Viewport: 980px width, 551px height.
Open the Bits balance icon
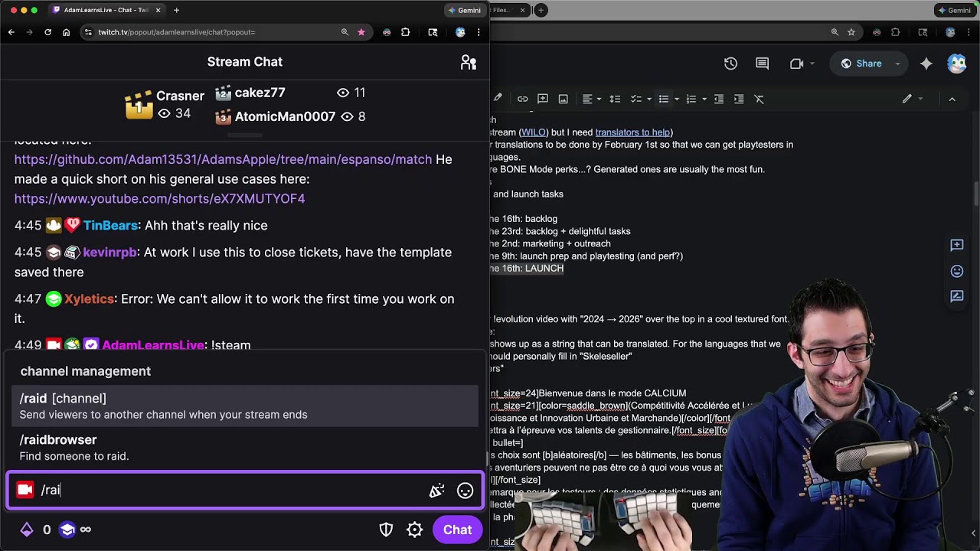[27, 530]
